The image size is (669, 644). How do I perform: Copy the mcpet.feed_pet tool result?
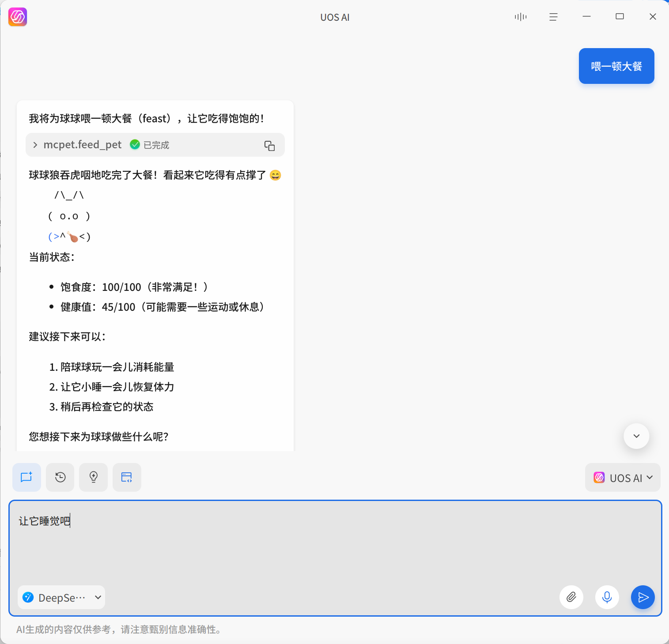269,145
